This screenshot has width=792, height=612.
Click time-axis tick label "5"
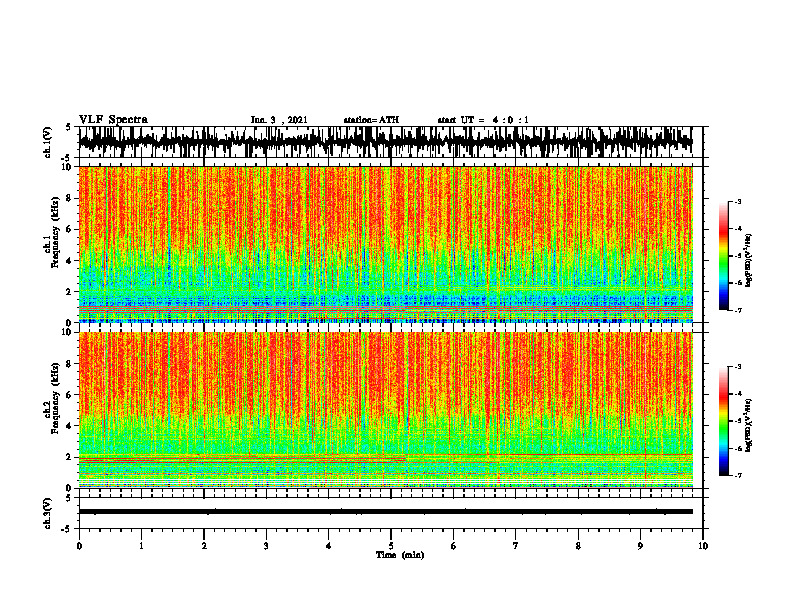391,546
